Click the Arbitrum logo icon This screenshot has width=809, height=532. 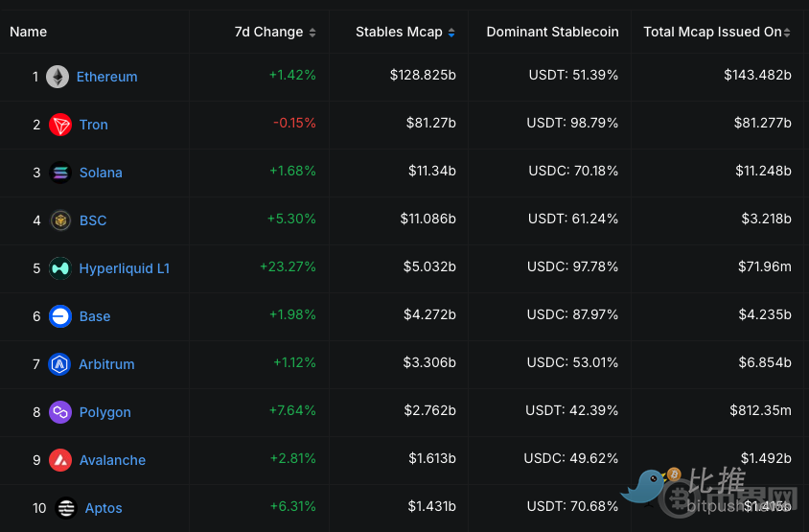click(x=60, y=364)
